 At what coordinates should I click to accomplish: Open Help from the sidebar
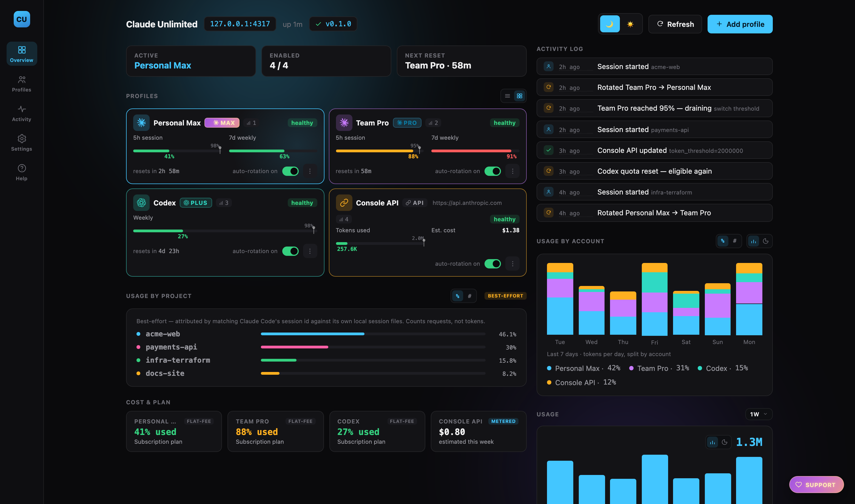(22, 172)
